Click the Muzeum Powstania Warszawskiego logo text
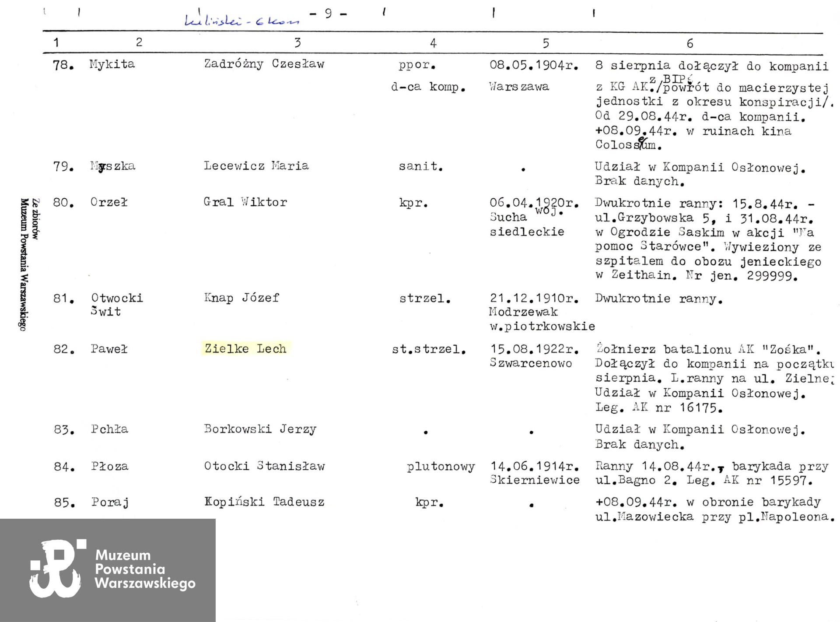Image resolution: width=840 pixels, height=622 pixels. [x=145, y=569]
